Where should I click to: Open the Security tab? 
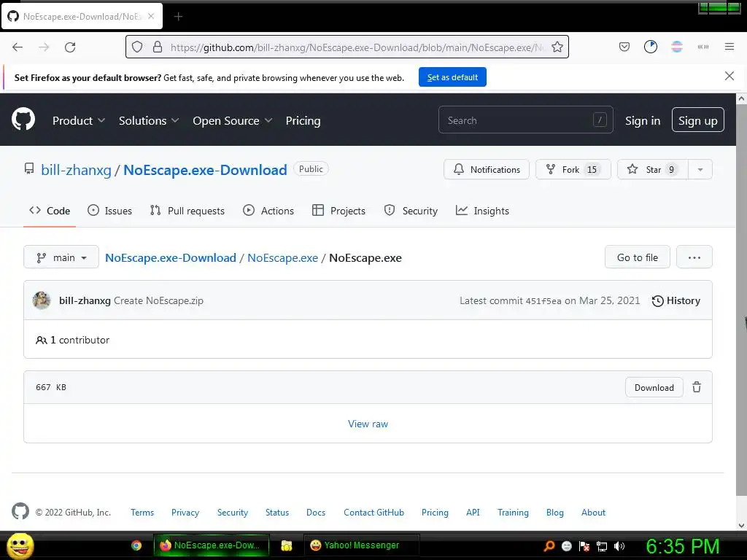[411, 211]
